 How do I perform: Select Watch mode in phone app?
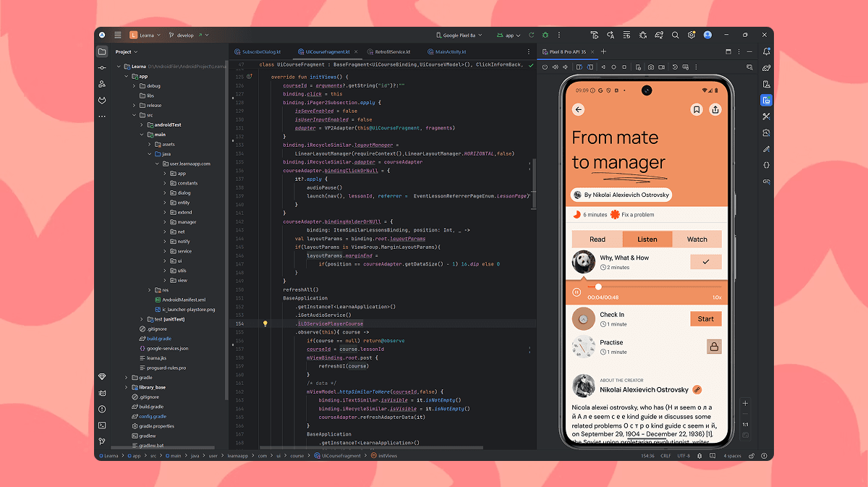click(697, 240)
